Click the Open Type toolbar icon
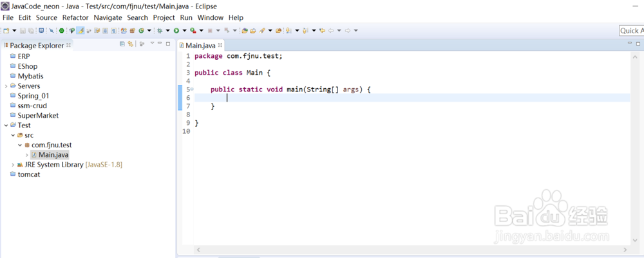644x258 pixels. coord(245,30)
